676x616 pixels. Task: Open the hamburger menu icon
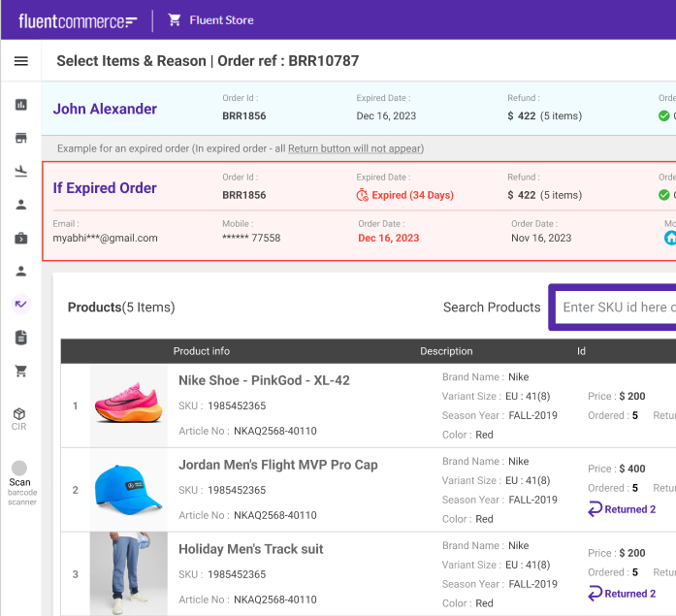[x=21, y=61]
